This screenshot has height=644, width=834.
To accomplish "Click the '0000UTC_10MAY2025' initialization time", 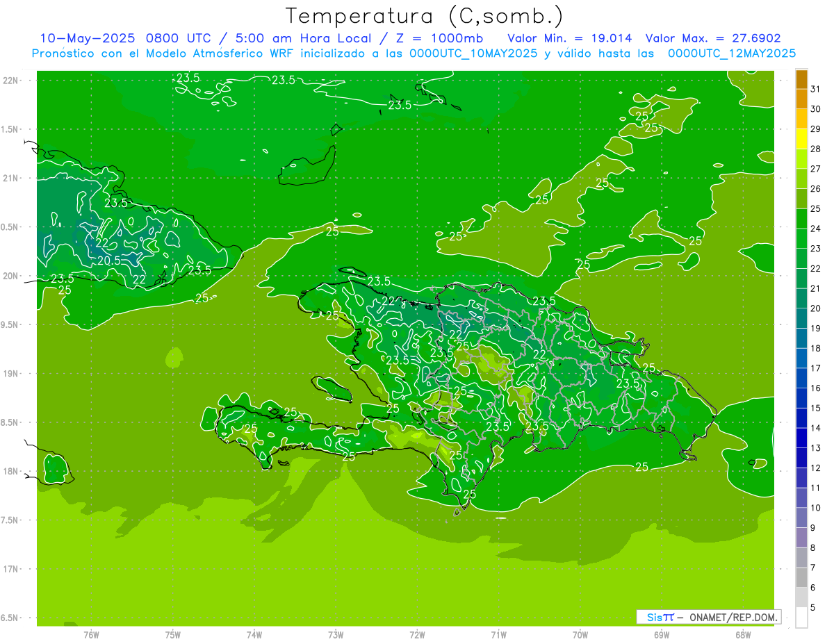I will click(473, 53).
